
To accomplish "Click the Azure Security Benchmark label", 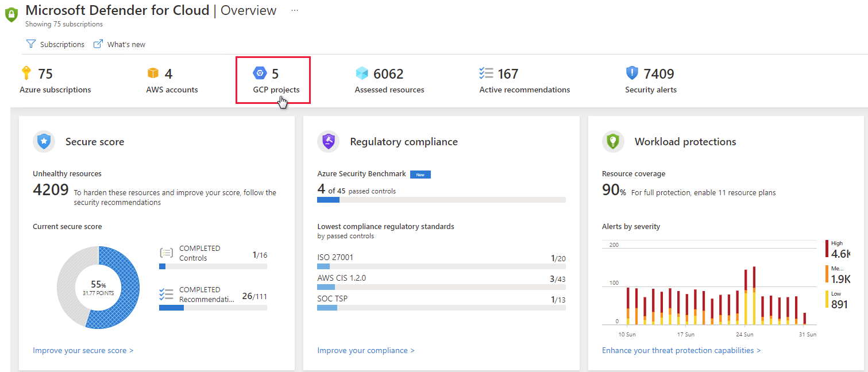I will (362, 173).
